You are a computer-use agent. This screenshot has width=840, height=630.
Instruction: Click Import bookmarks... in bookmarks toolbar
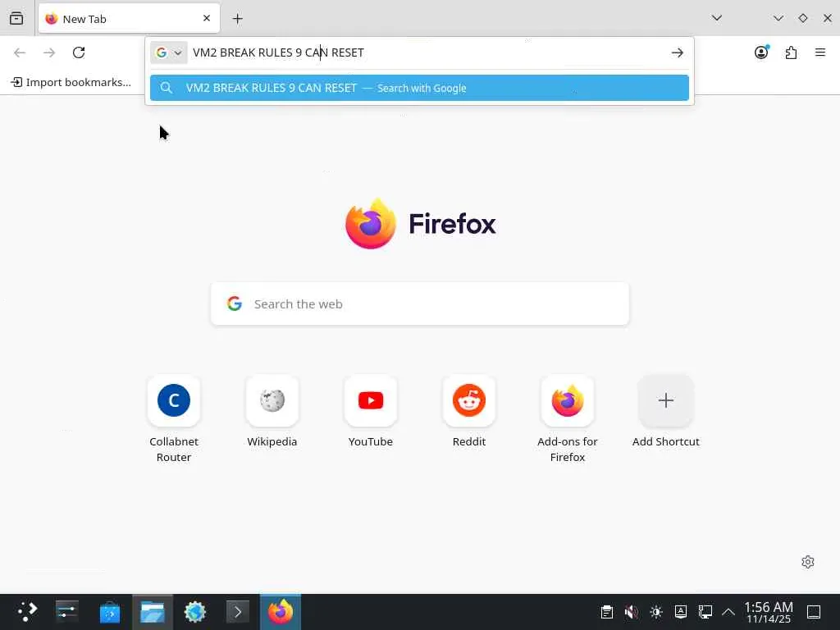tap(71, 82)
